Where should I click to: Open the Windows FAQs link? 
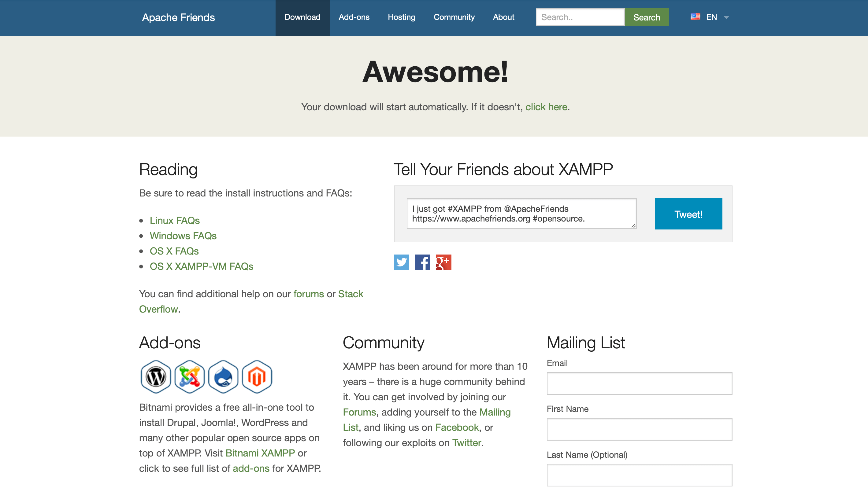click(183, 236)
